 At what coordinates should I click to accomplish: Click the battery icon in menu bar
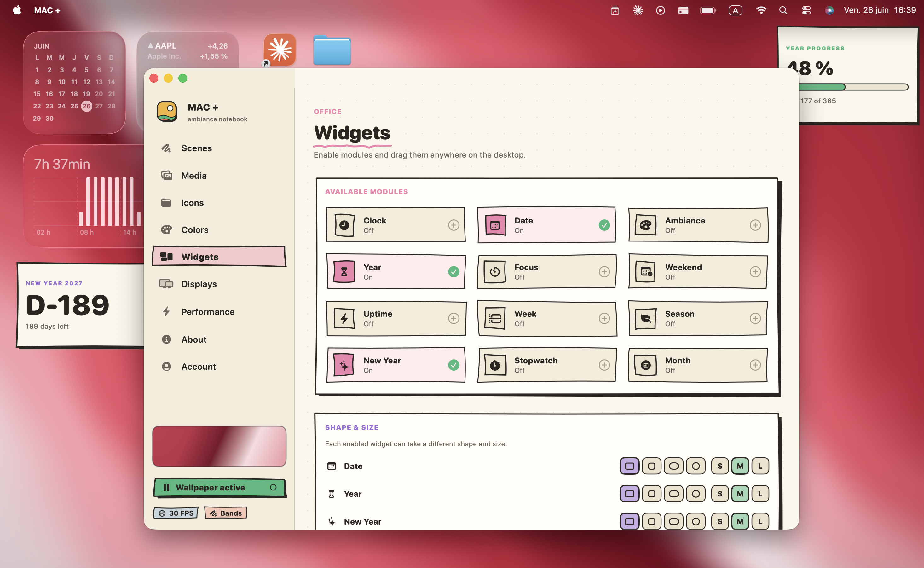point(708,10)
